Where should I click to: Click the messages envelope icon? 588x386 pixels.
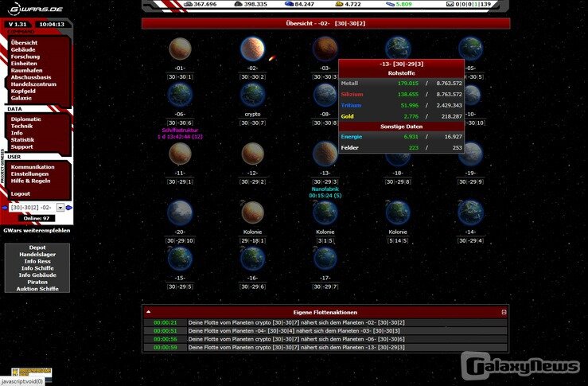click(450, 4)
